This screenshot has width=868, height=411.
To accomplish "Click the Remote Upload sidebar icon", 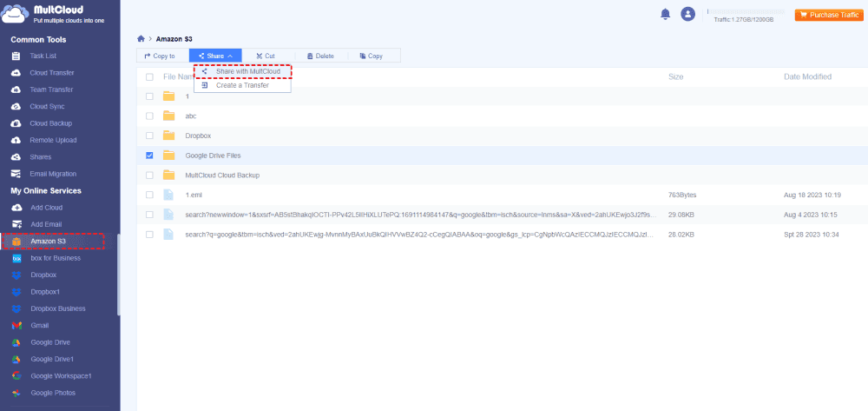I will [16, 140].
